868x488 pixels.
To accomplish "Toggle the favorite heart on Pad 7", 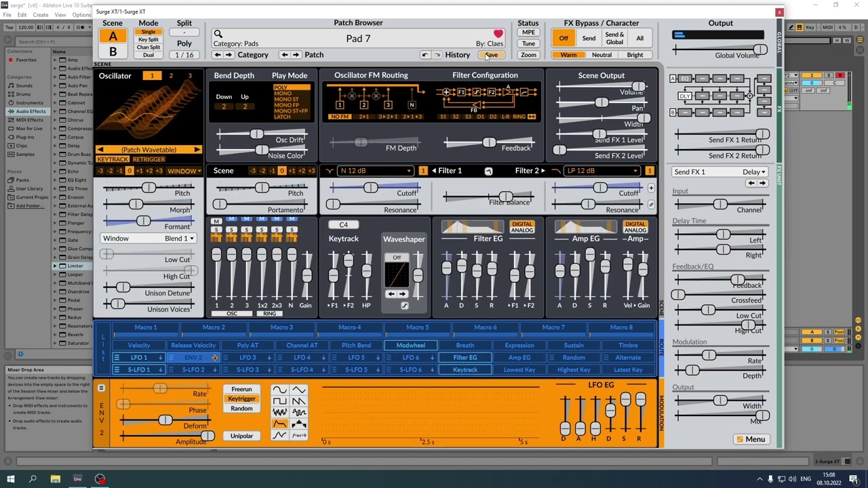I will [498, 34].
